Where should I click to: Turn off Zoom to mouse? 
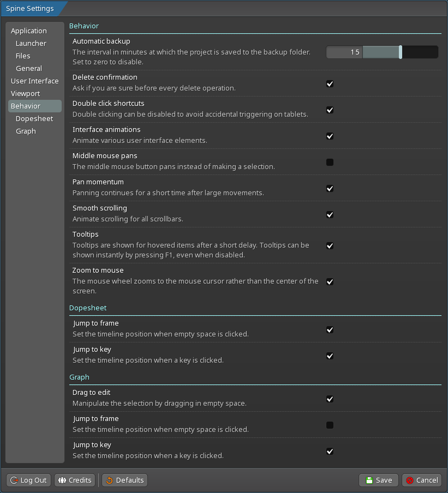coord(330,282)
